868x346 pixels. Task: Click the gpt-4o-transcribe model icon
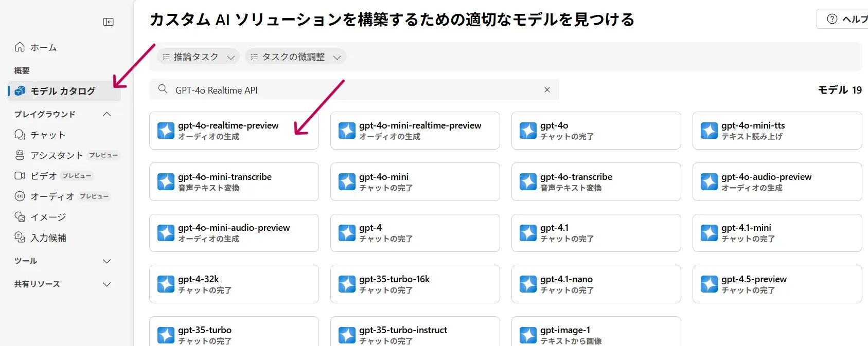click(528, 182)
